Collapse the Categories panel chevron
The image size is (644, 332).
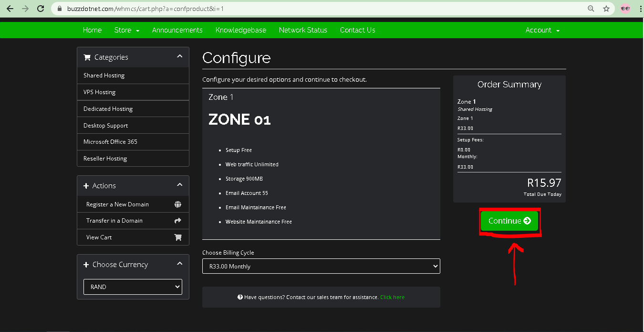(179, 56)
